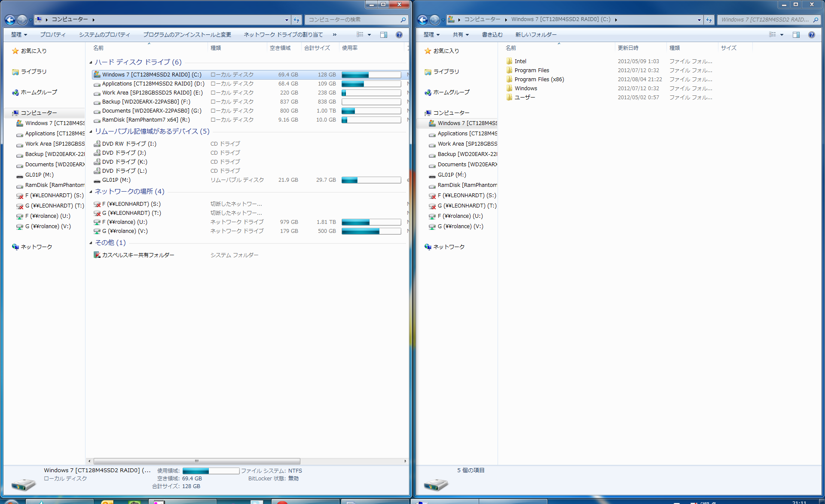Viewport: 825px width, 504px height.
Task: Click search field in right C: drive window
Action: click(x=768, y=20)
